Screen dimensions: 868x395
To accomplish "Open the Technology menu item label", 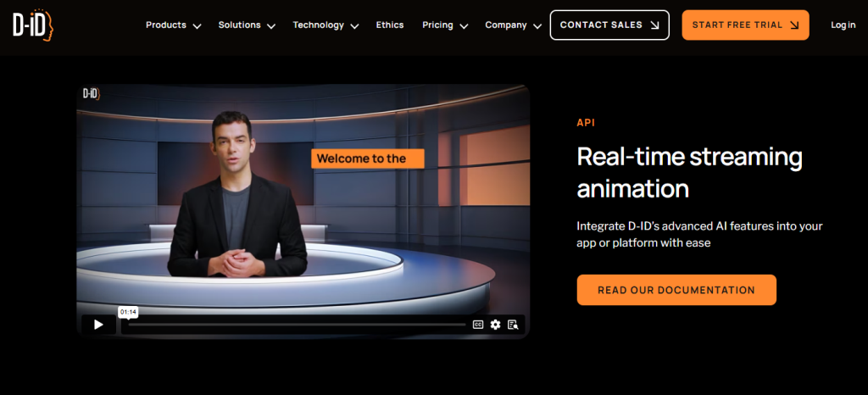I will click(318, 25).
